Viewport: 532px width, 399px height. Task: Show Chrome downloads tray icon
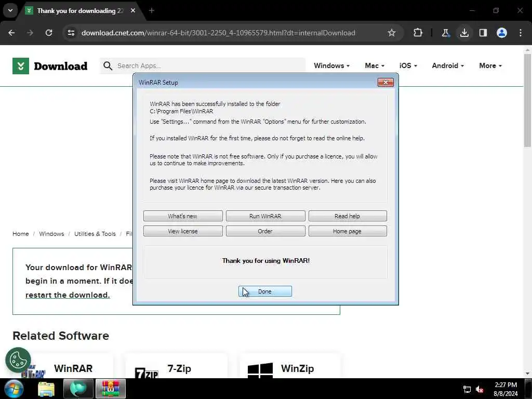click(464, 33)
